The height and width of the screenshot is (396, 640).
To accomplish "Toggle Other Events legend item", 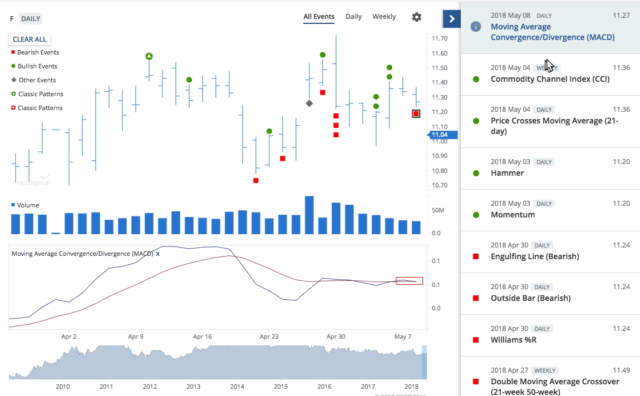I will (x=33, y=80).
